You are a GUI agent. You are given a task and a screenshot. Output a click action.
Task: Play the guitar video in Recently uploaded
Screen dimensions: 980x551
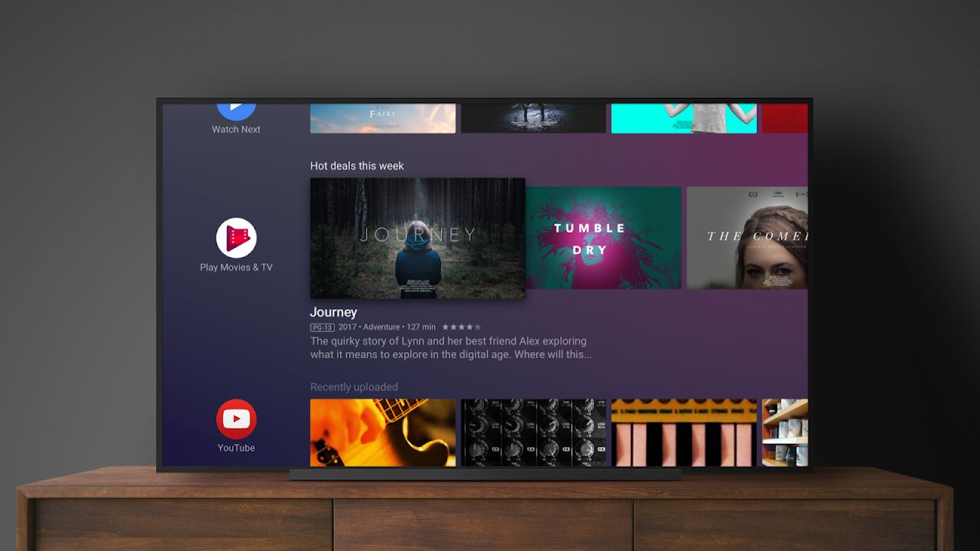point(383,432)
